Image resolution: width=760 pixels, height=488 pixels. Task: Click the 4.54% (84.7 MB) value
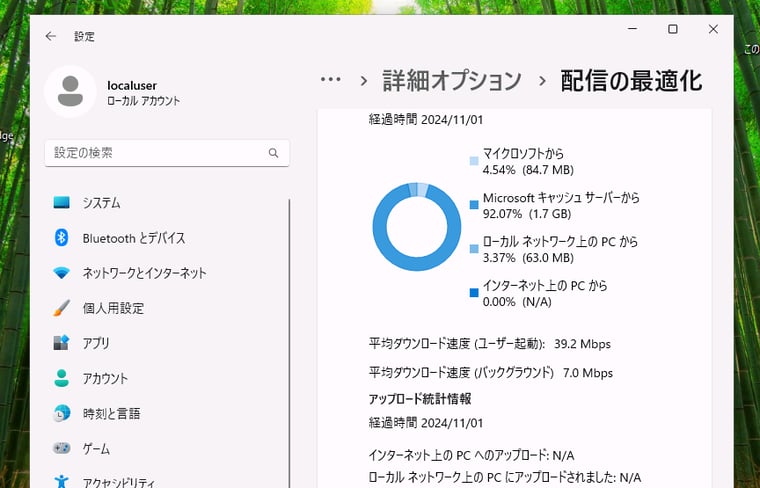click(x=528, y=170)
